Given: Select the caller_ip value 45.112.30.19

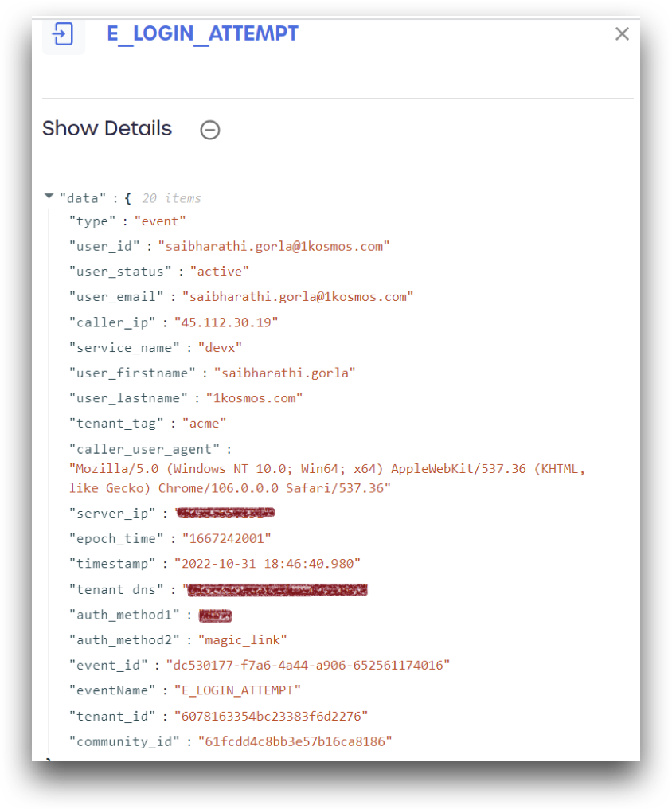Looking at the screenshot, I should (226, 323).
